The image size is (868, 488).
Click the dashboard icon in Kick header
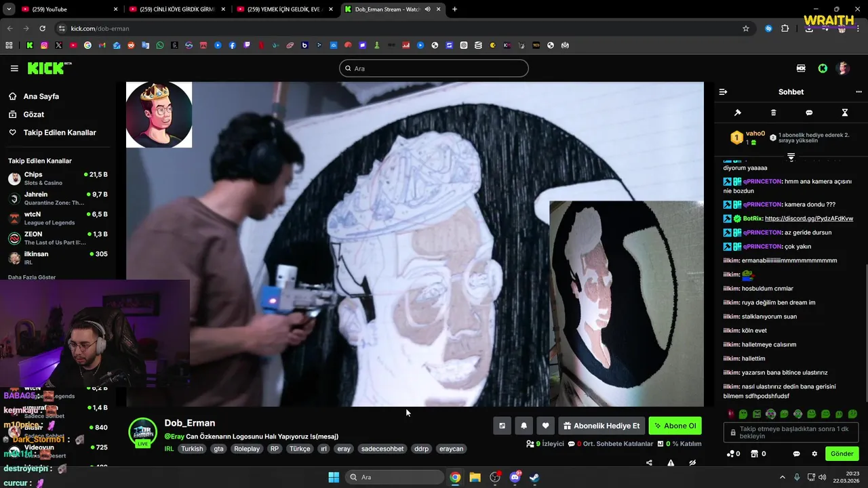pos(801,68)
